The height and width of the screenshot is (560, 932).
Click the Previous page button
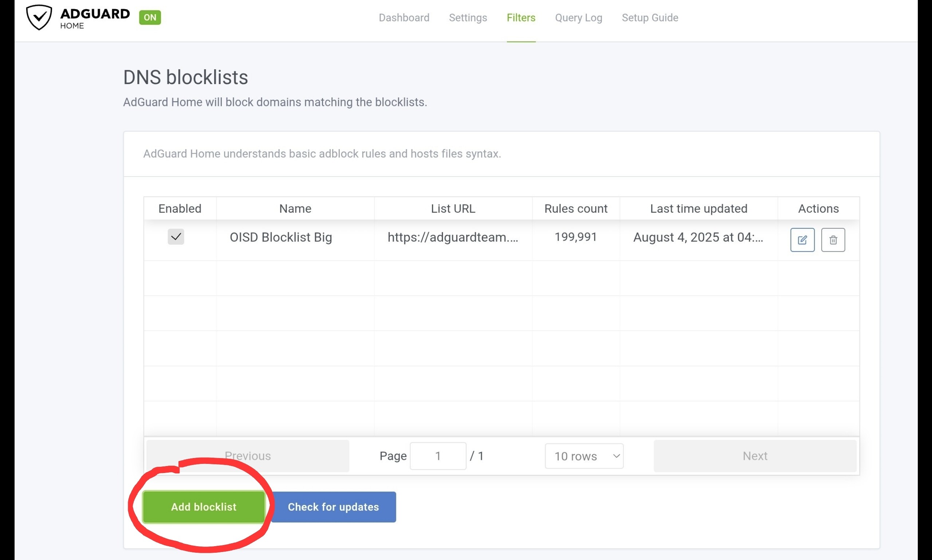[248, 456]
